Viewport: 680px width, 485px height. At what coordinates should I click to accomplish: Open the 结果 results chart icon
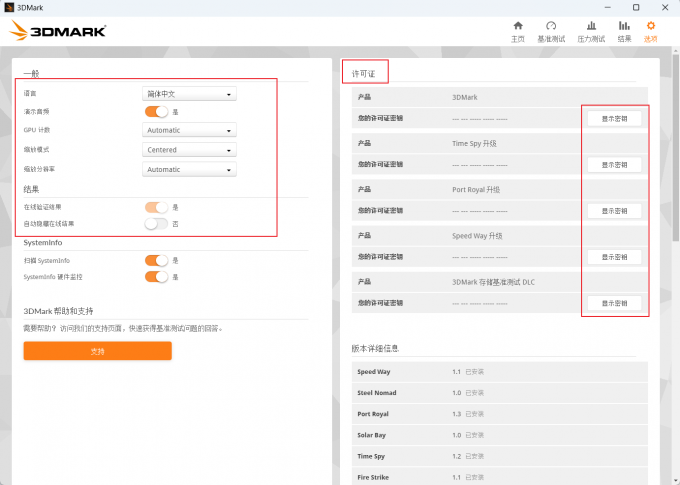(x=624, y=30)
